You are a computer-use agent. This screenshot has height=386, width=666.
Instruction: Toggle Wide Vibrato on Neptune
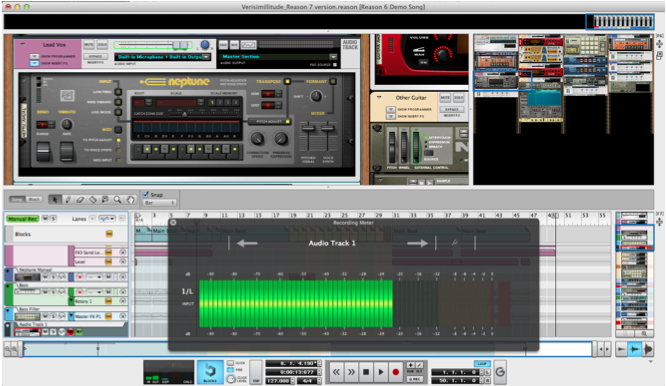[x=118, y=102]
